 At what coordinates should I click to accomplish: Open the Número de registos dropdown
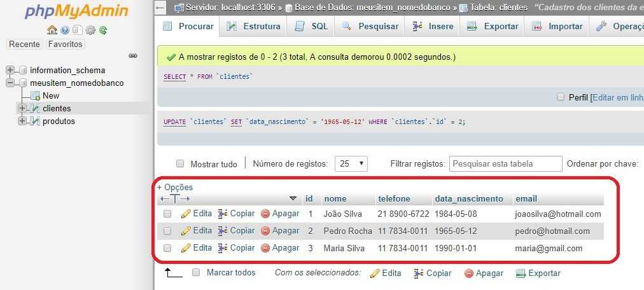351,163
